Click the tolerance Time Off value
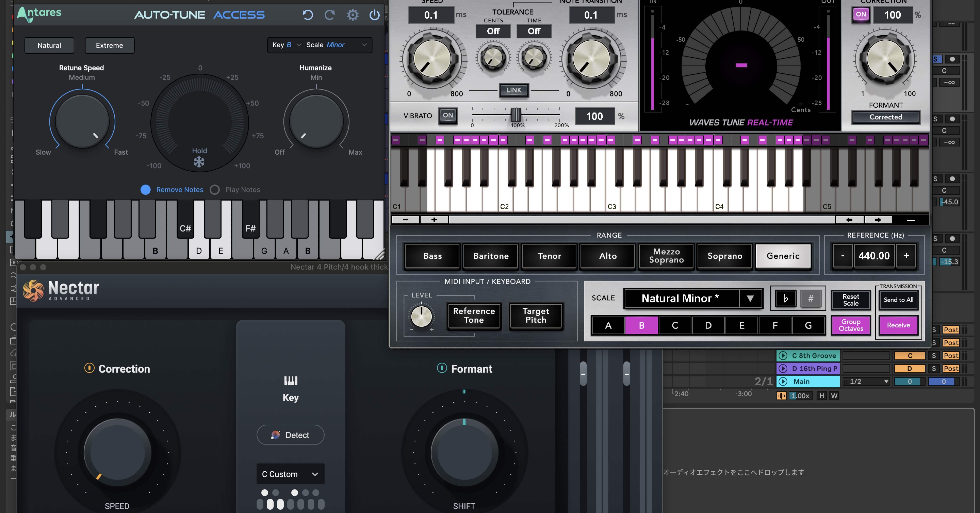Image resolution: width=980 pixels, height=513 pixels. (x=534, y=31)
